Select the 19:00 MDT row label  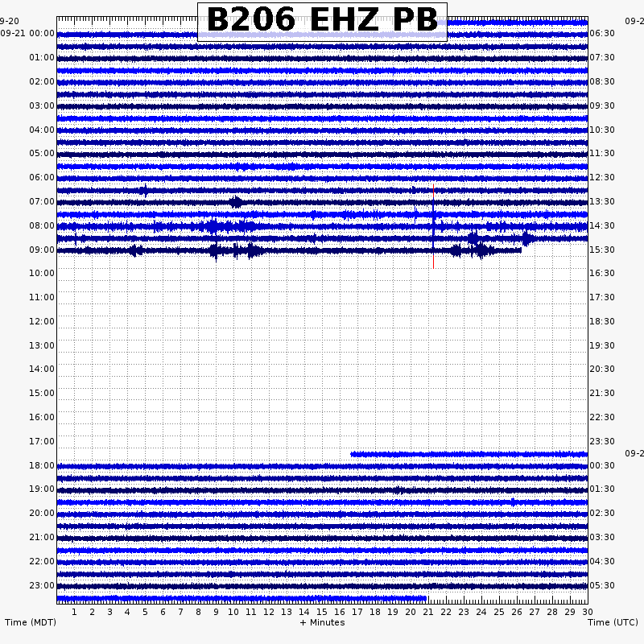click(x=42, y=489)
